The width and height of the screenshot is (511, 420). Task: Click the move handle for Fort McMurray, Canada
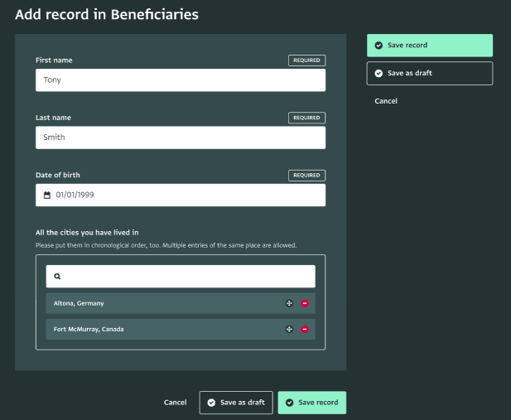point(289,330)
